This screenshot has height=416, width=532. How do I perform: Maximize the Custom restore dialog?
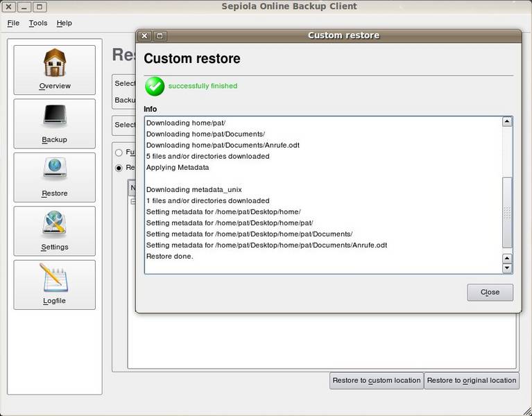160,35
